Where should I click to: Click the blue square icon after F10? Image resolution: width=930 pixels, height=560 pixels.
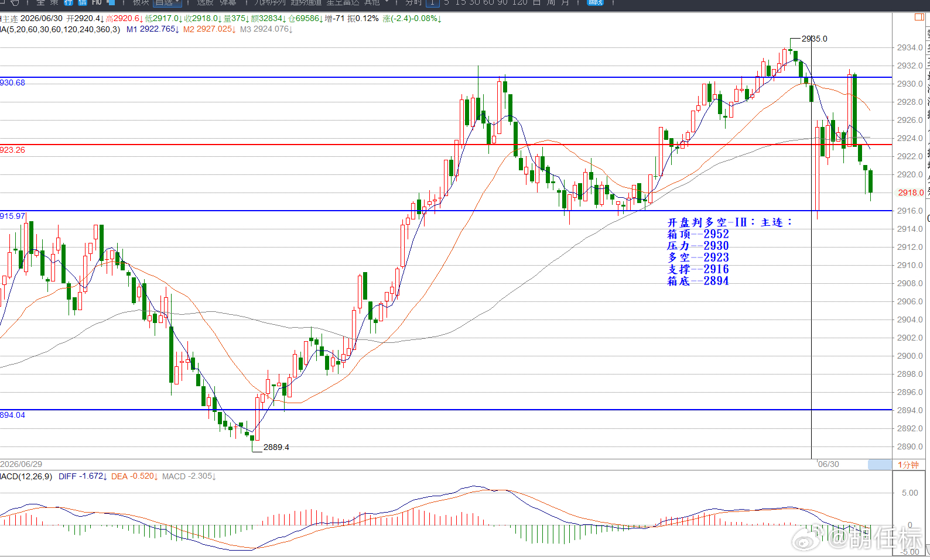point(111,2)
